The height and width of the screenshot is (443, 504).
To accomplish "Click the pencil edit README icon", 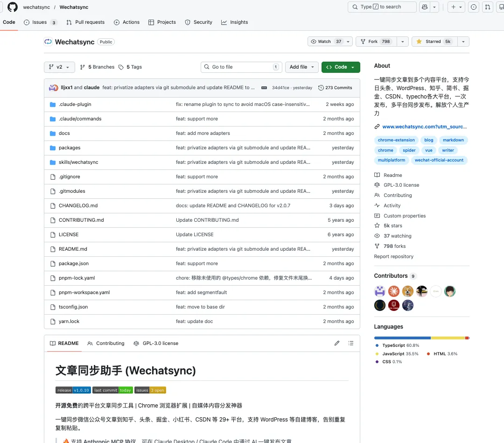I will [x=336, y=343].
